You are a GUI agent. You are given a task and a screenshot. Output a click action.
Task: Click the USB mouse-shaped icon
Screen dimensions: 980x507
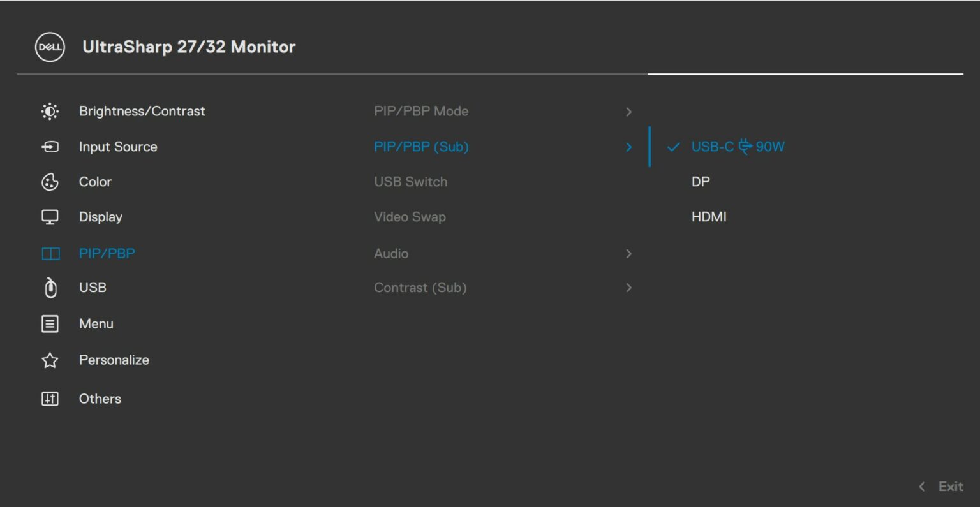tap(49, 288)
